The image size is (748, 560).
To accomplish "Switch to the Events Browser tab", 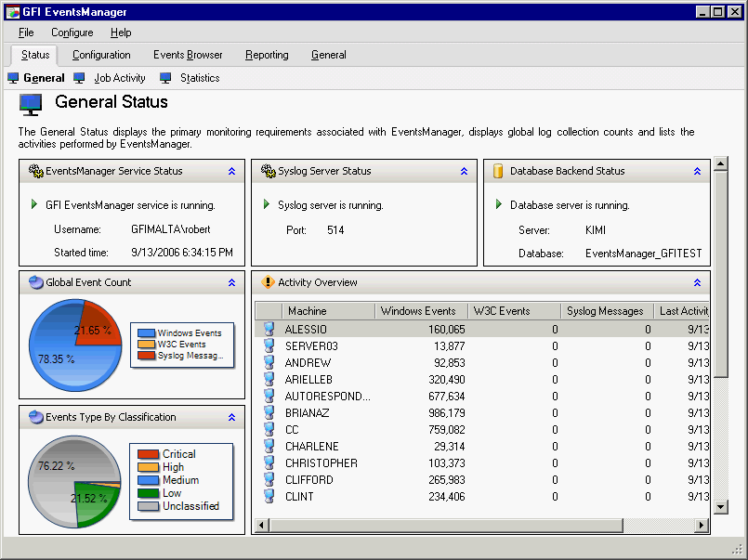I will click(x=188, y=55).
